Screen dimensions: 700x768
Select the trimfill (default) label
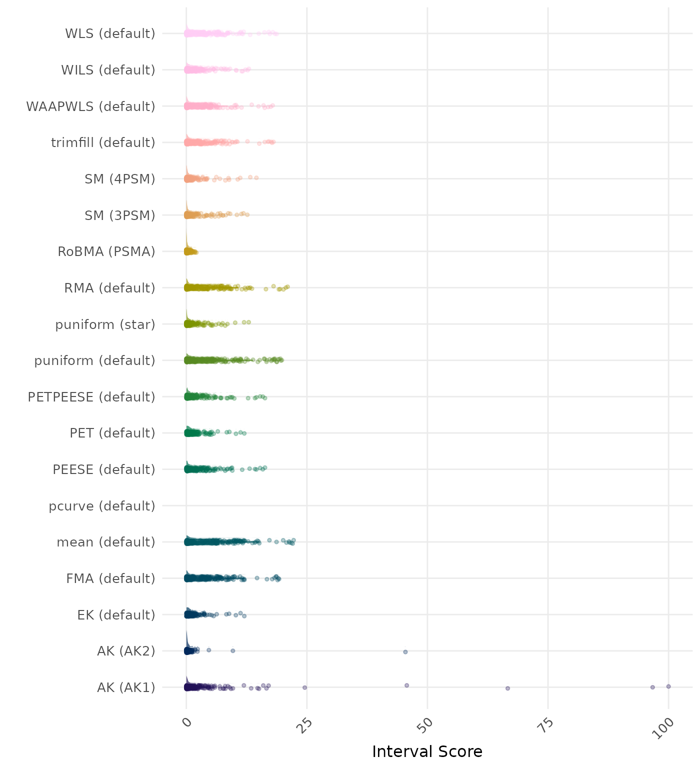pyautogui.click(x=103, y=142)
